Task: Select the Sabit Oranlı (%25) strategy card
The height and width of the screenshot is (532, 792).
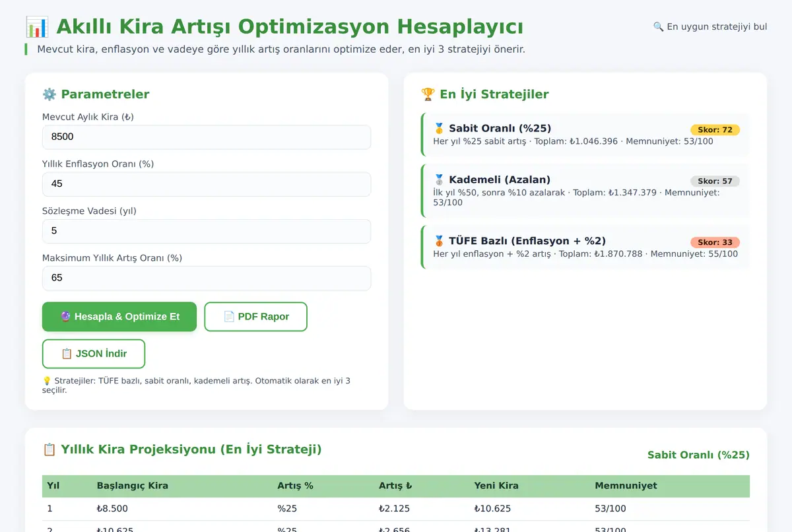Action: [585, 135]
